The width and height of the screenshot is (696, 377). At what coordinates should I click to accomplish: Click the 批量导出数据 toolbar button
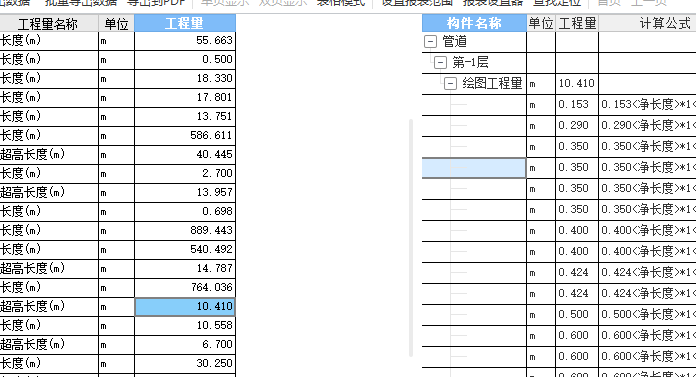coord(81,3)
